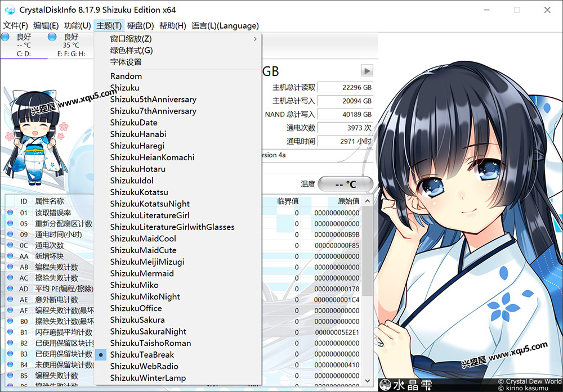Click the CrystalDiskInfo app icon in title bar
The width and height of the screenshot is (563, 392).
pyautogui.click(x=10, y=10)
